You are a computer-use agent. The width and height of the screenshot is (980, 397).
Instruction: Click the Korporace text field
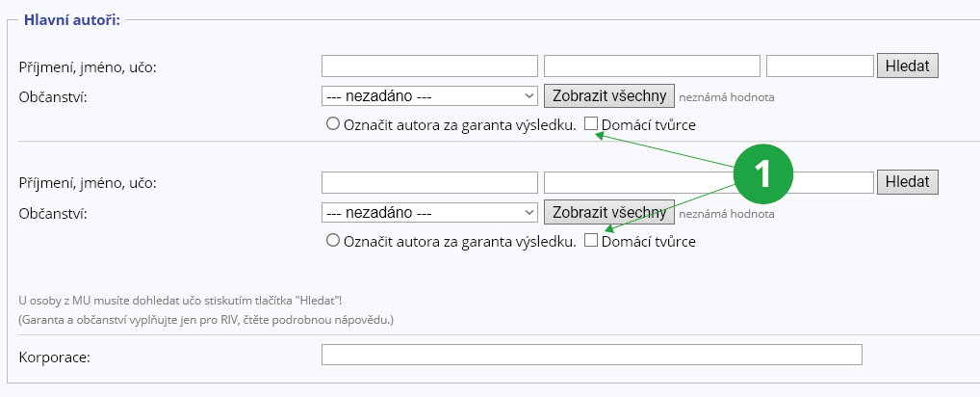click(591, 357)
